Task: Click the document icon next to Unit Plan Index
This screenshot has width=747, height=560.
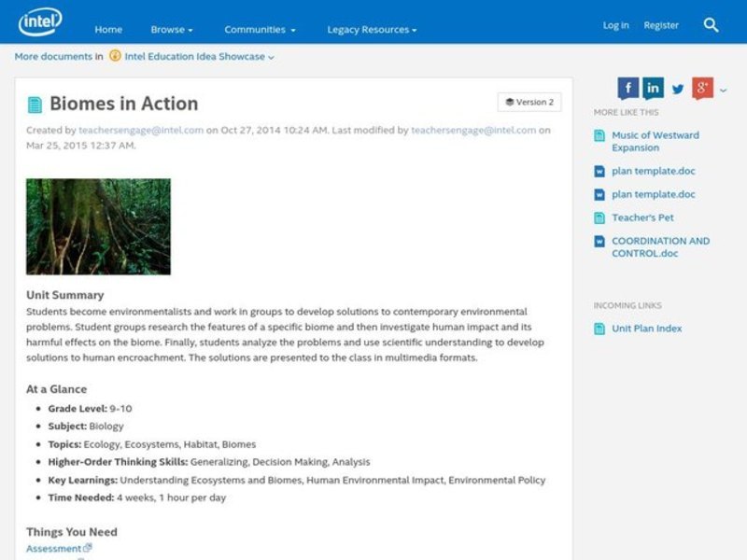Action: [x=599, y=328]
